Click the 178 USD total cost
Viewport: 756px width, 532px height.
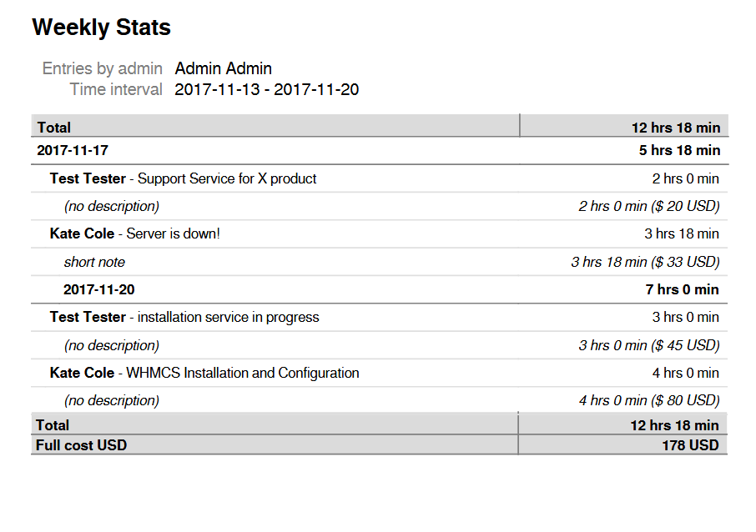click(690, 445)
